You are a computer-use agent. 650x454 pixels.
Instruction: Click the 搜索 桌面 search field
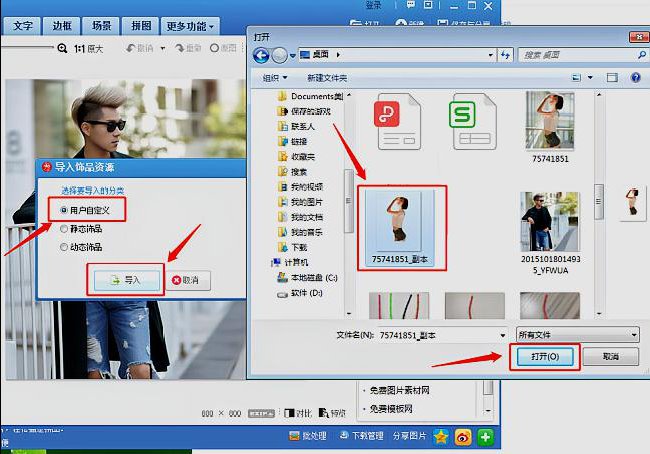pyautogui.click(x=583, y=55)
